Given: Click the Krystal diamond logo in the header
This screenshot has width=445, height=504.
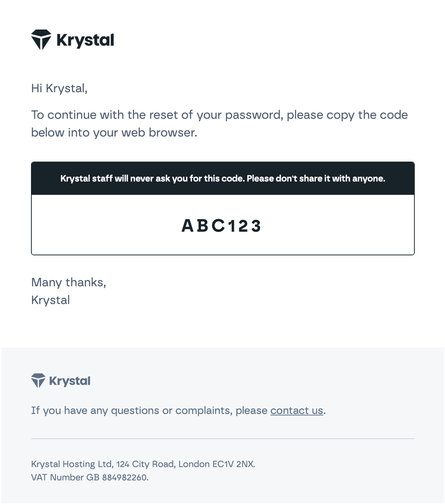Looking at the screenshot, I should pos(41,39).
